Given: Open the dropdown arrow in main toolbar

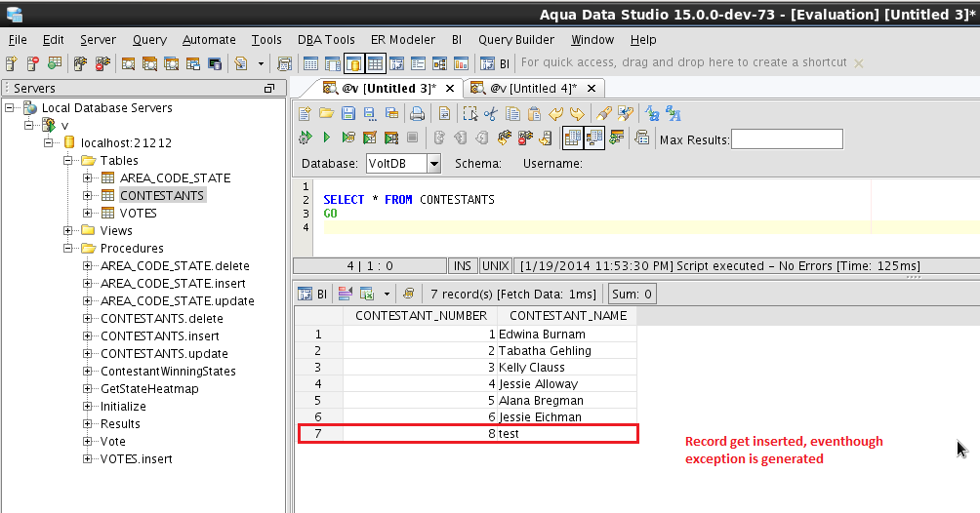Looking at the screenshot, I should pyautogui.click(x=261, y=63).
